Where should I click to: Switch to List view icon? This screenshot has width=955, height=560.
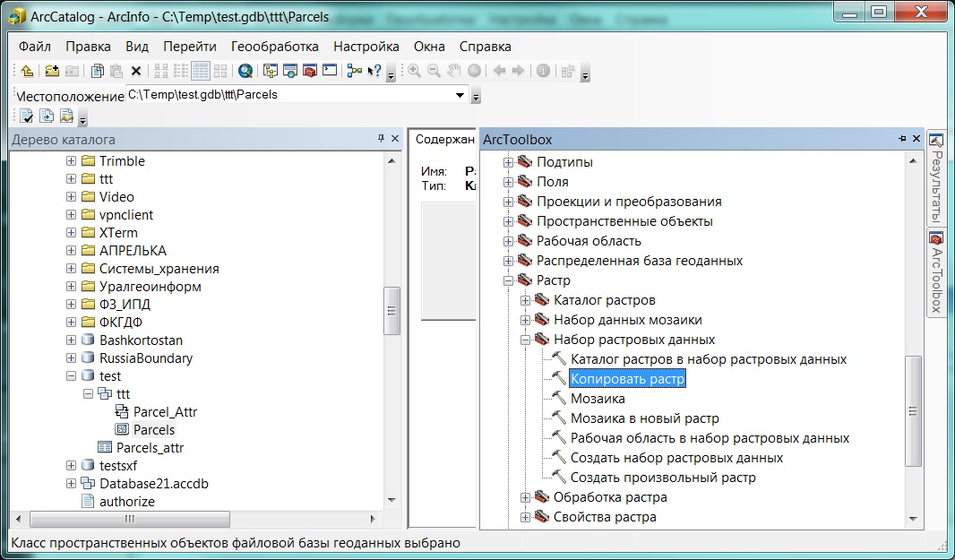(x=180, y=71)
